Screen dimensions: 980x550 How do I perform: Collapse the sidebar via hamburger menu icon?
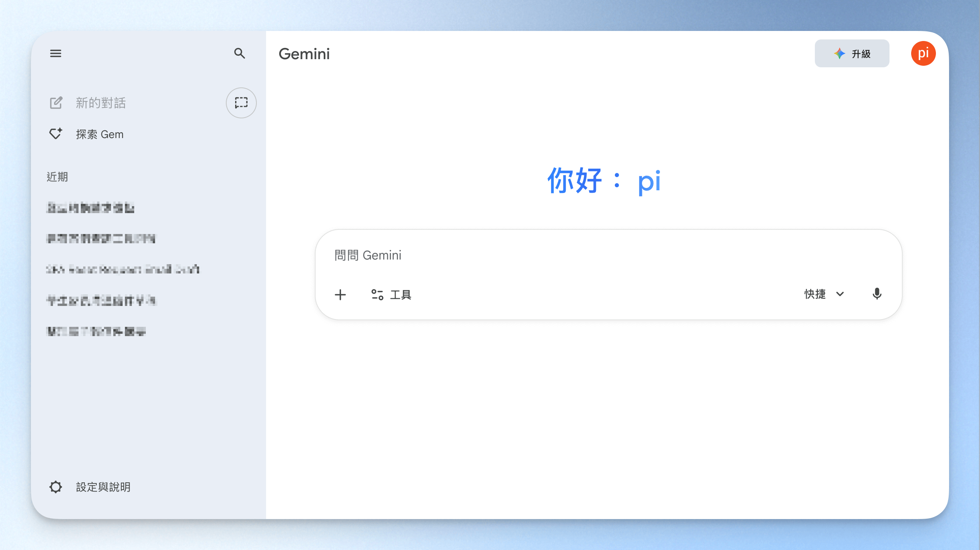(x=56, y=53)
